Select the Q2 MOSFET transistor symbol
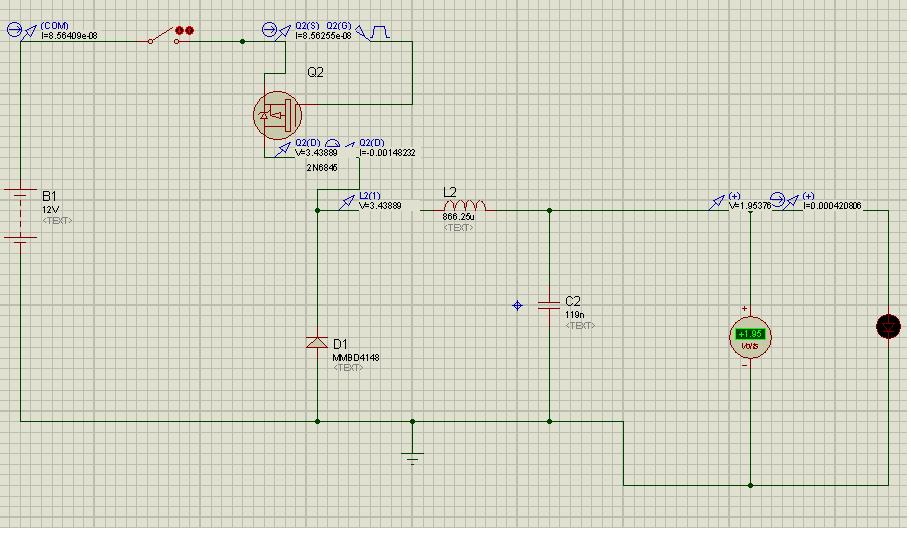Viewport: 911px width, 533px height. [x=278, y=115]
